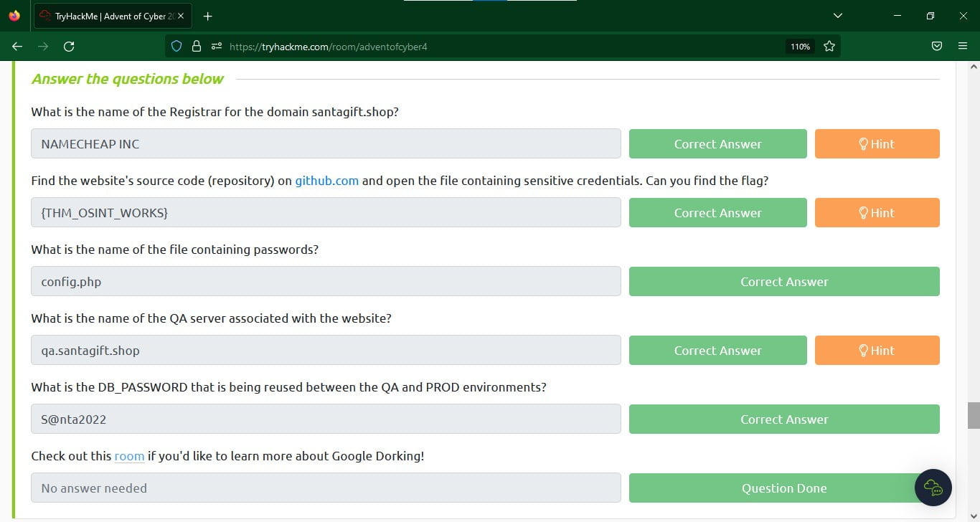Click the question about the QA server name
The width and height of the screenshot is (980, 522).
tap(211, 318)
